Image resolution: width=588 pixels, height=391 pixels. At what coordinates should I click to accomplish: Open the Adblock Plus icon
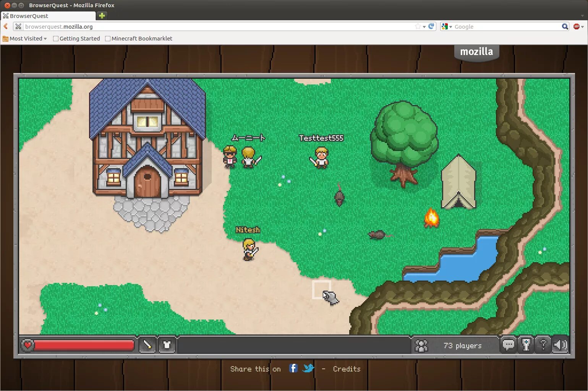[576, 26]
